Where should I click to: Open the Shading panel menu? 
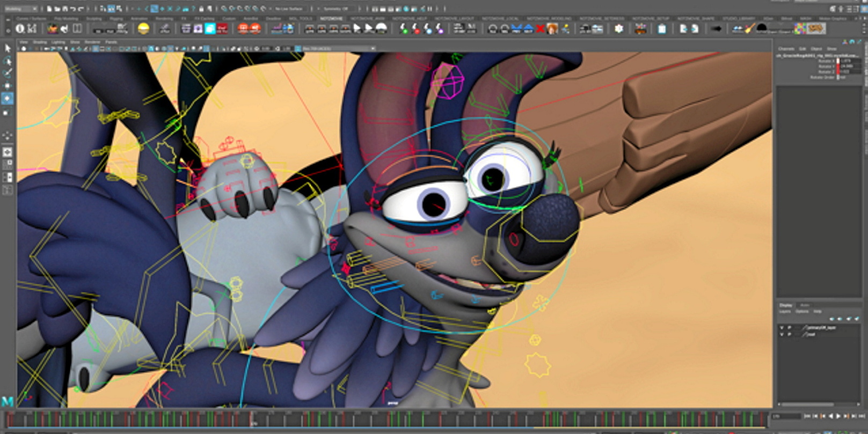[x=40, y=42]
